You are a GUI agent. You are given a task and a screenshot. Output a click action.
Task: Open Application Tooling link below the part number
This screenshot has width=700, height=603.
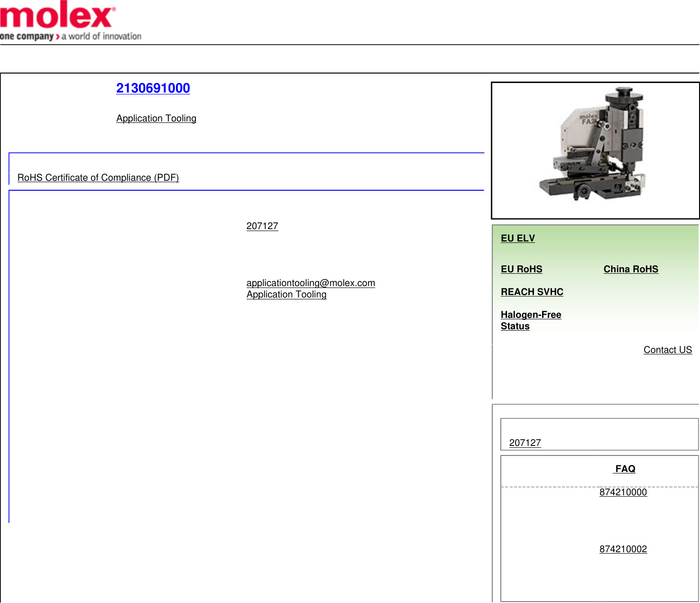point(156,119)
